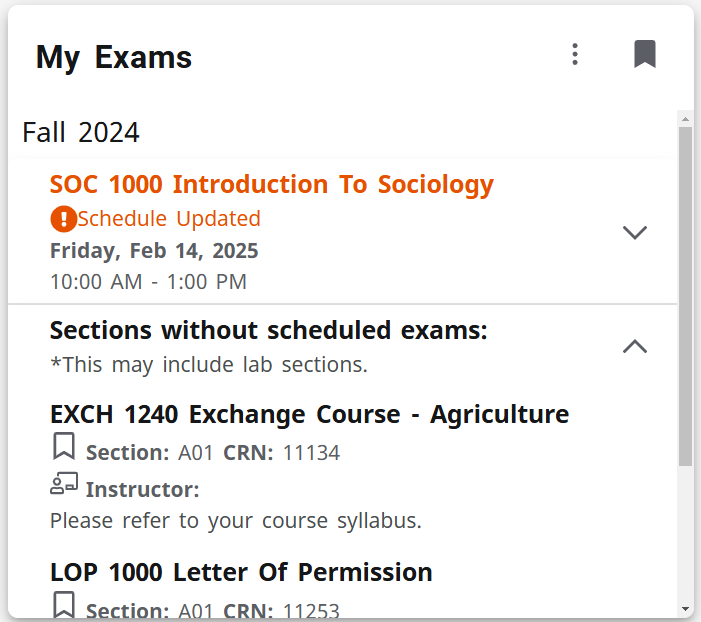
Task: Click the instructor icon under EXCH 1240
Action: 64,485
